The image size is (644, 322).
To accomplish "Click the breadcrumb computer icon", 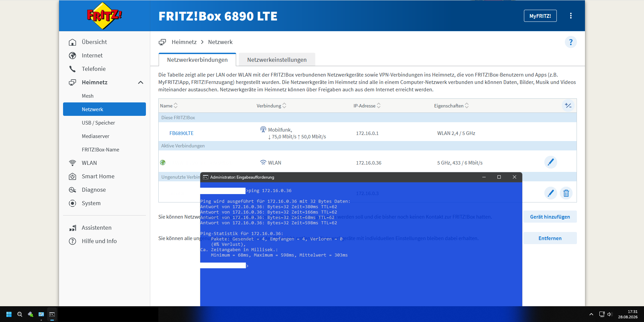I will [162, 42].
